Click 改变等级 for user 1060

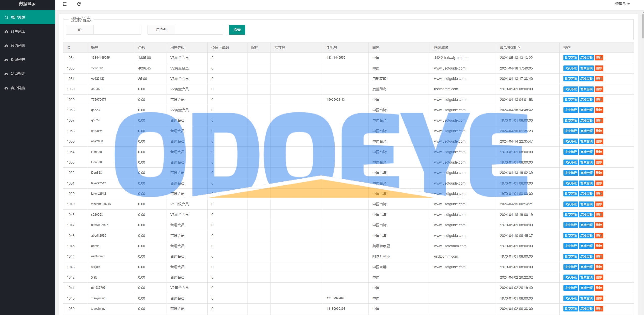coord(571,89)
